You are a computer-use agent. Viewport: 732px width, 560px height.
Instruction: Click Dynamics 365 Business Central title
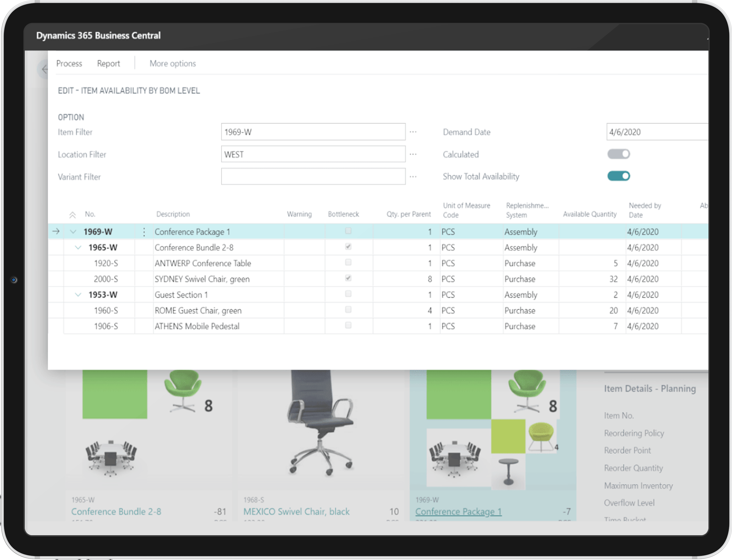[98, 35]
